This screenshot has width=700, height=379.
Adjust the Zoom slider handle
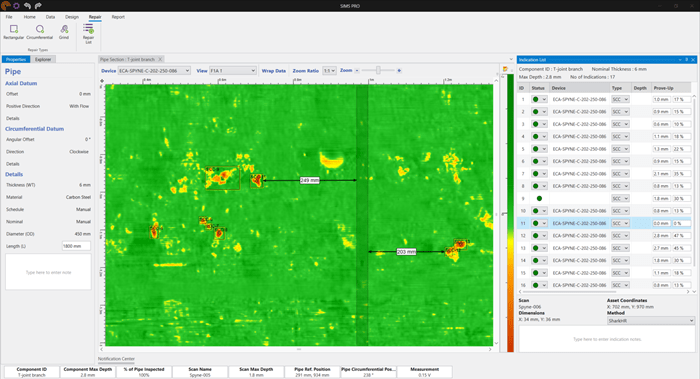(378, 71)
